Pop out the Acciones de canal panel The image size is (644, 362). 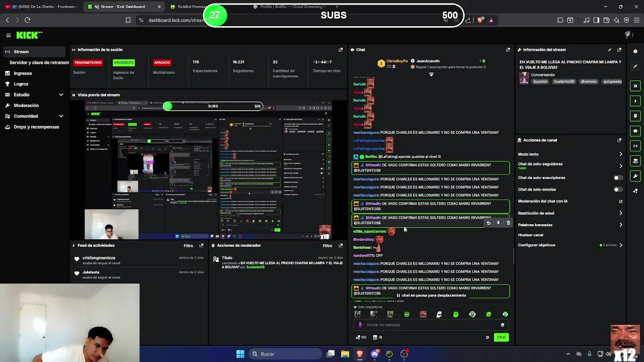click(619, 140)
